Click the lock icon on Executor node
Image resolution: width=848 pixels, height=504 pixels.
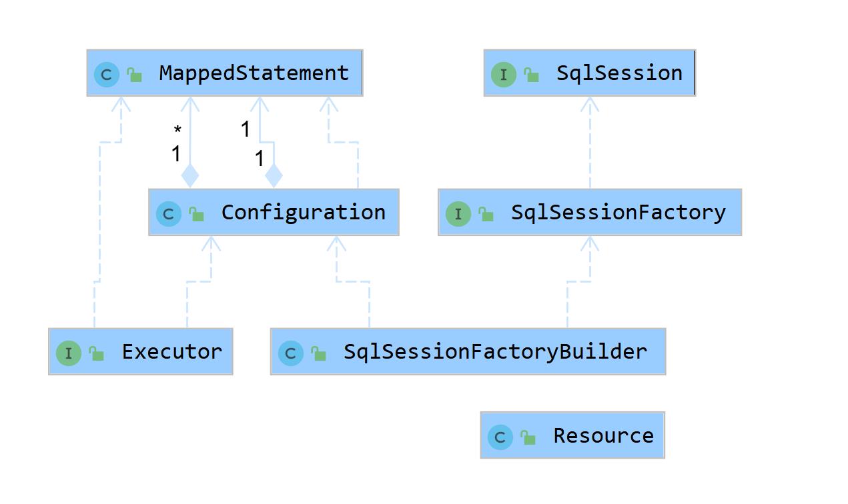click(97, 353)
